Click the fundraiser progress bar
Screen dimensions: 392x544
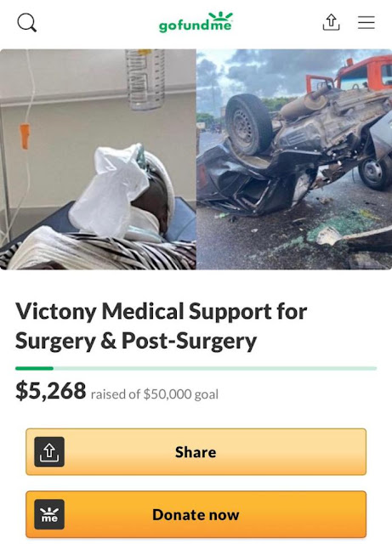click(x=196, y=368)
